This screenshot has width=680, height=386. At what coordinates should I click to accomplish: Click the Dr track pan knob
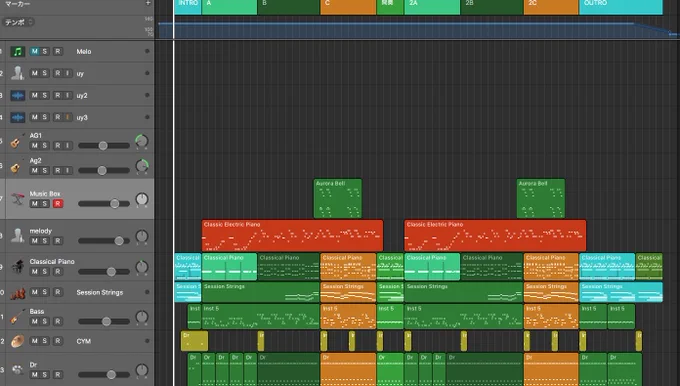pyautogui.click(x=142, y=370)
